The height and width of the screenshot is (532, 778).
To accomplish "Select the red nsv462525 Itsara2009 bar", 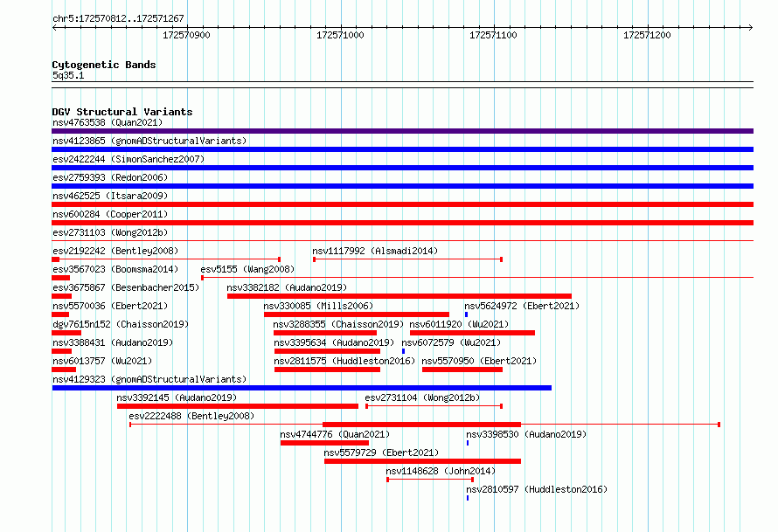I will pos(402,204).
